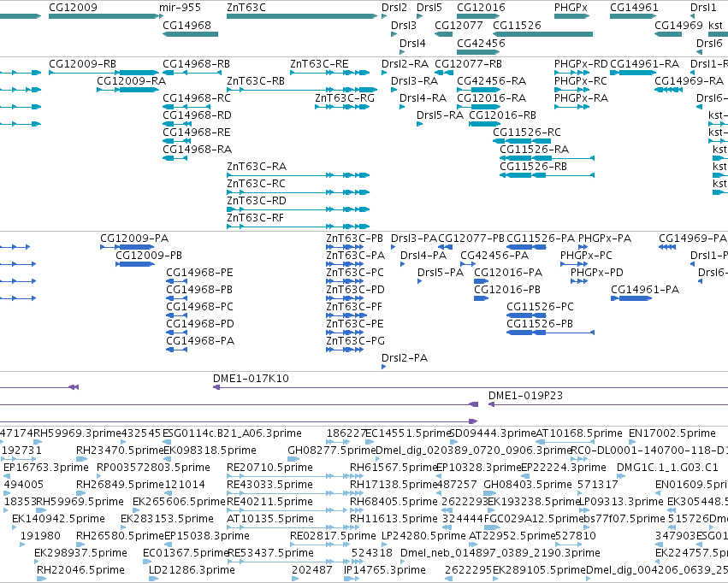Viewport: 728px width, 583px height.
Task: Click transcript CG42456-RA
Action: [492, 80]
